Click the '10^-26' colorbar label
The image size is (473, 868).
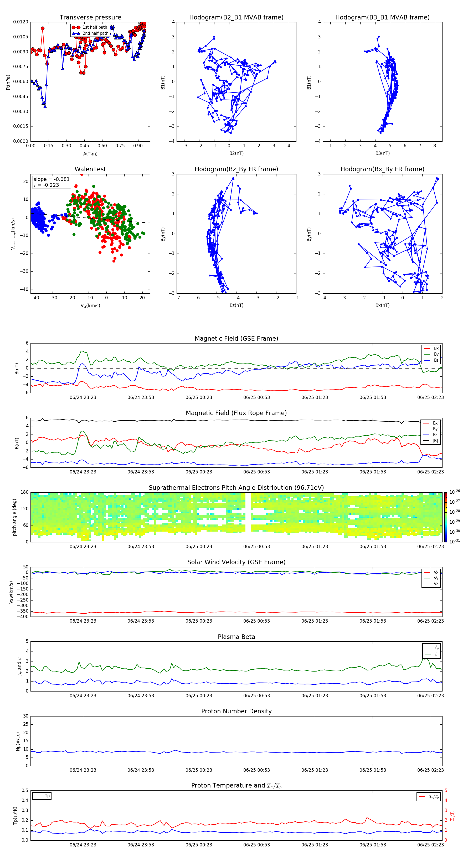coord(455,492)
